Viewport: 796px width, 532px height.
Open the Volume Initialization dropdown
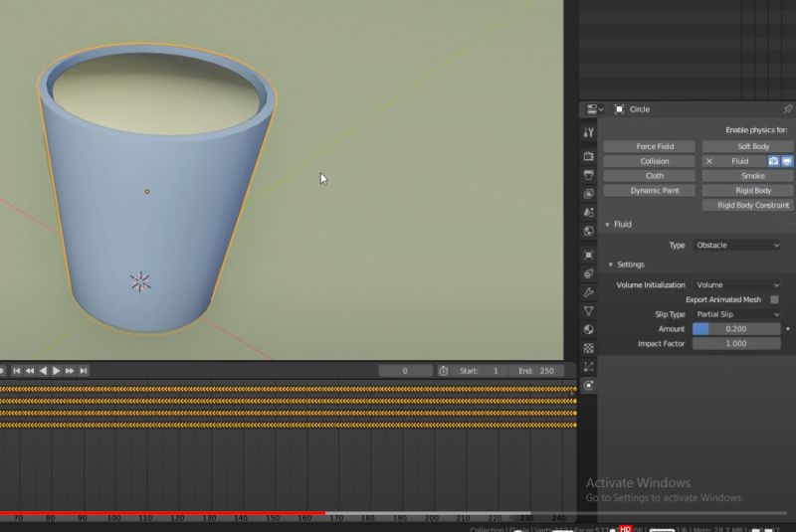pyautogui.click(x=736, y=285)
